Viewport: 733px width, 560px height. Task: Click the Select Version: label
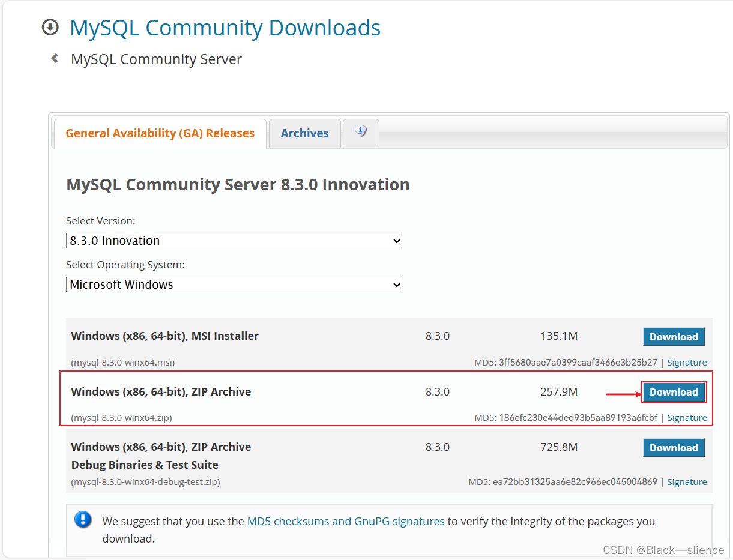[101, 221]
